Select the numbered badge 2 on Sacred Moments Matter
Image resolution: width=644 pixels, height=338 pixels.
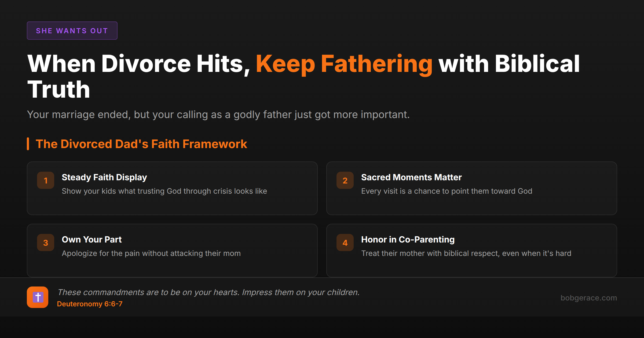point(345,180)
